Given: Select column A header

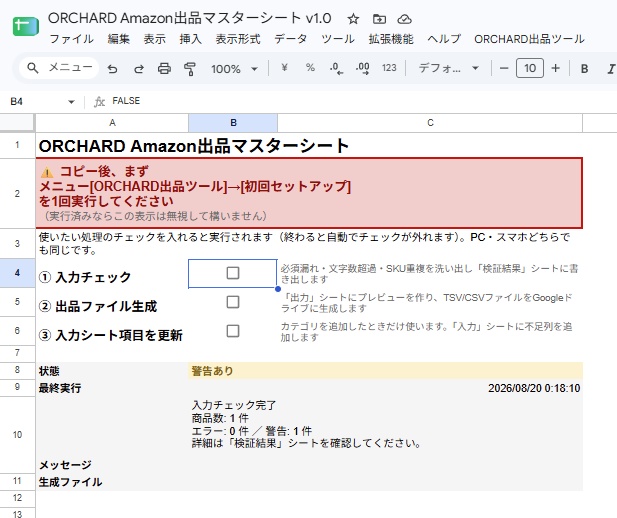Looking at the screenshot, I should pos(112,123).
